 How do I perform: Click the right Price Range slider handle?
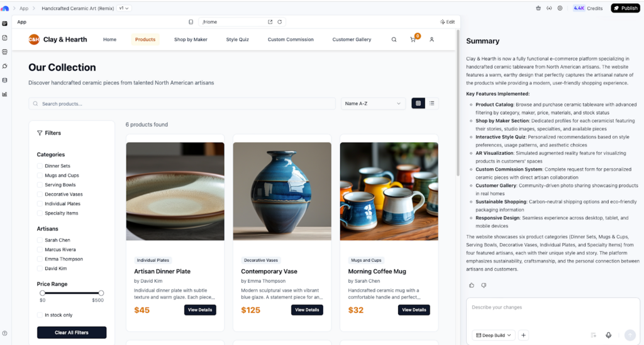101,293
